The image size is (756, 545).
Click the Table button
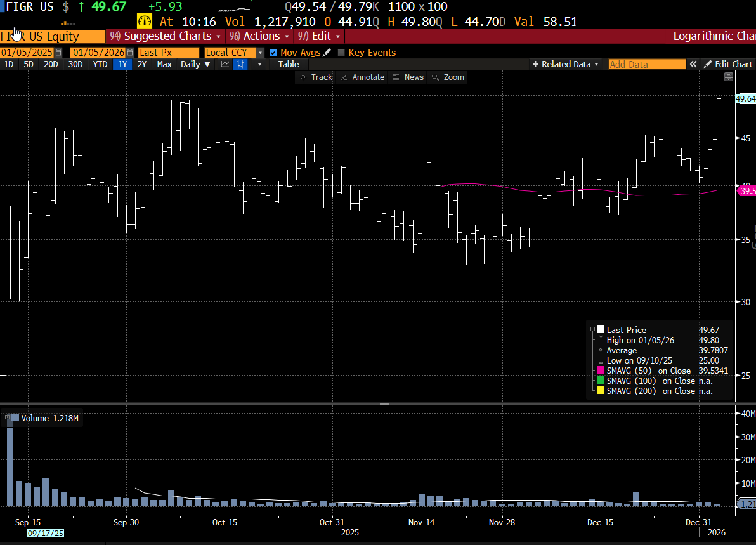click(288, 64)
